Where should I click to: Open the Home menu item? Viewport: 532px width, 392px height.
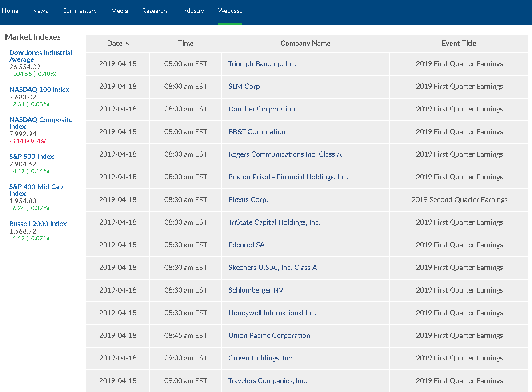(10, 11)
